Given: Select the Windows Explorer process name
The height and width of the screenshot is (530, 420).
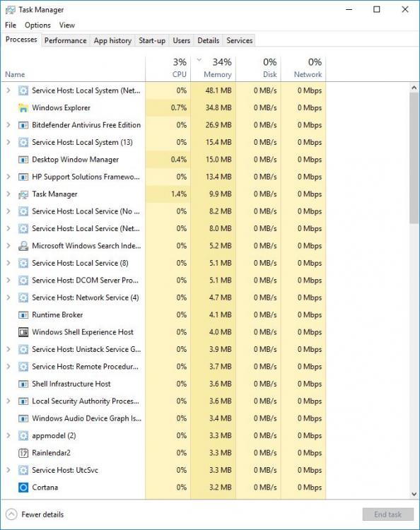Looking at the screenshot, I should pyautogui.click(x=62, y=108).
